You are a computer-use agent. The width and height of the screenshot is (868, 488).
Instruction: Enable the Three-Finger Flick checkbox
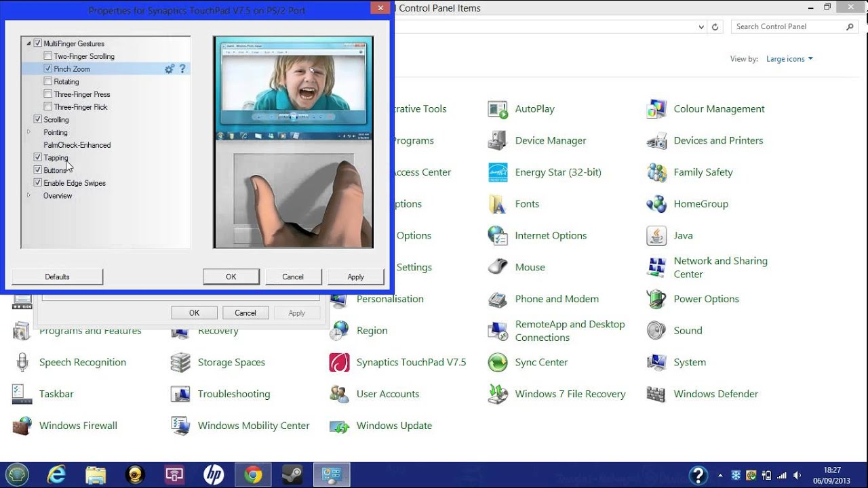48,107
